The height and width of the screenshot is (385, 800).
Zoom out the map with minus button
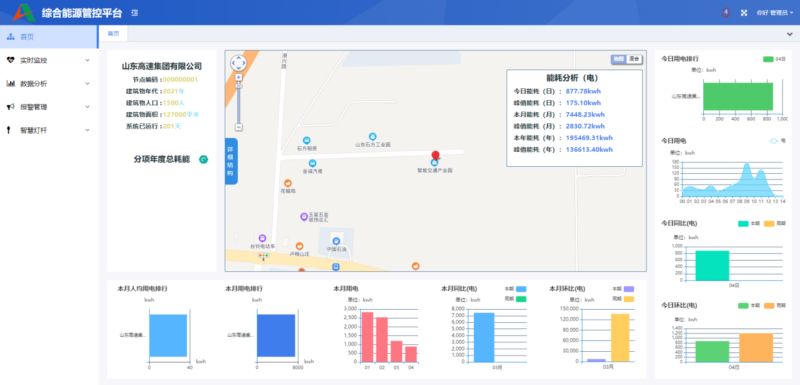pyautogui.click(x=239, y=127)
